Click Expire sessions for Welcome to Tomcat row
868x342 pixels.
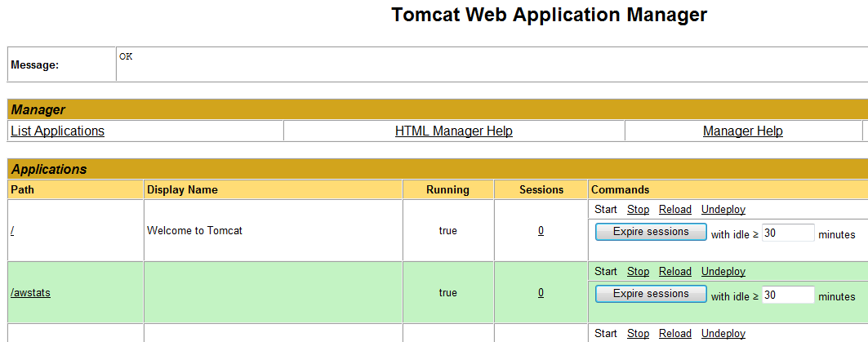[x=651, y=232]
